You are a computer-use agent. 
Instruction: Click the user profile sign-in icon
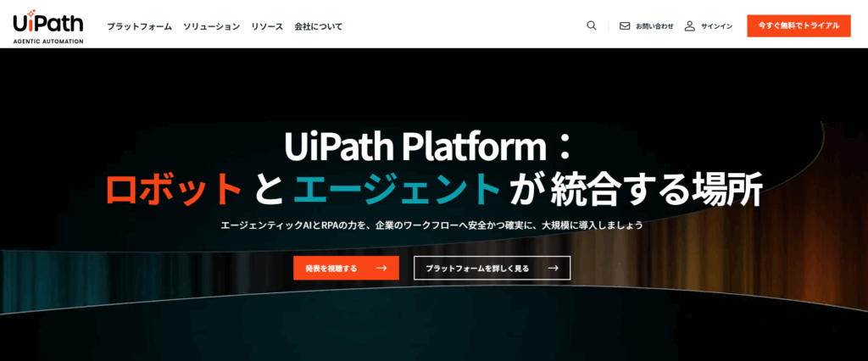[x=689, y=26]
